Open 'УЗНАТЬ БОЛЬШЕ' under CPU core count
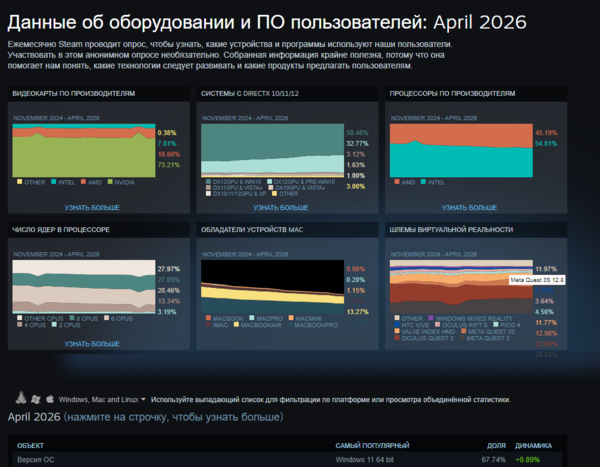Screen dimensions: 600x467 (x=92, y=344)
